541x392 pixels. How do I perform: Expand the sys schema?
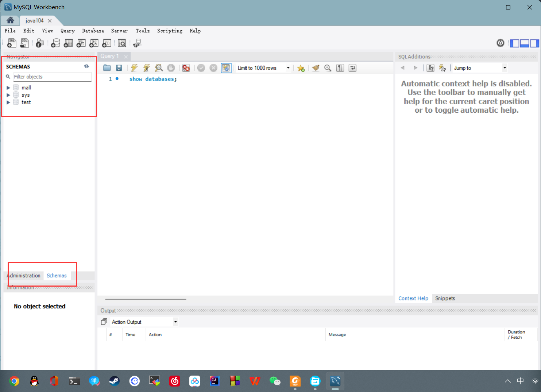8,95
